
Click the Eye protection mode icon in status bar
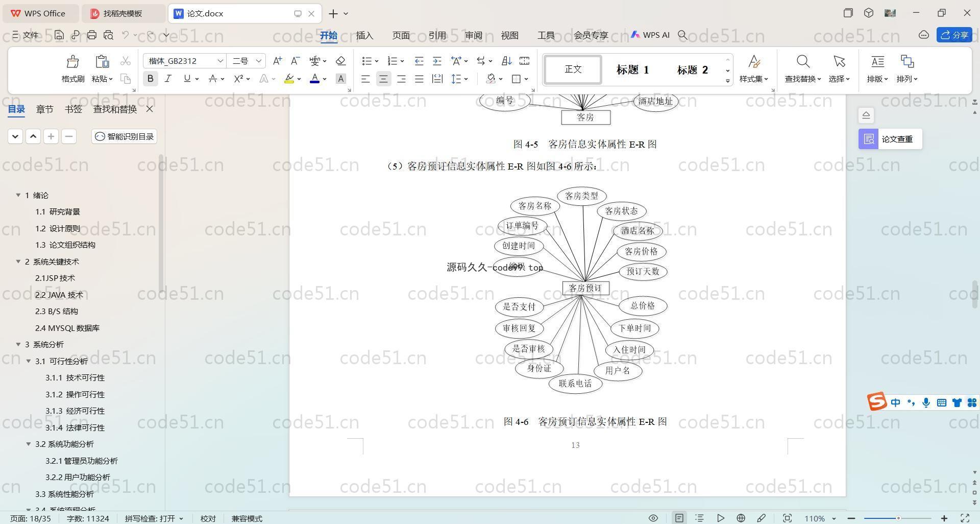point(653,518)
